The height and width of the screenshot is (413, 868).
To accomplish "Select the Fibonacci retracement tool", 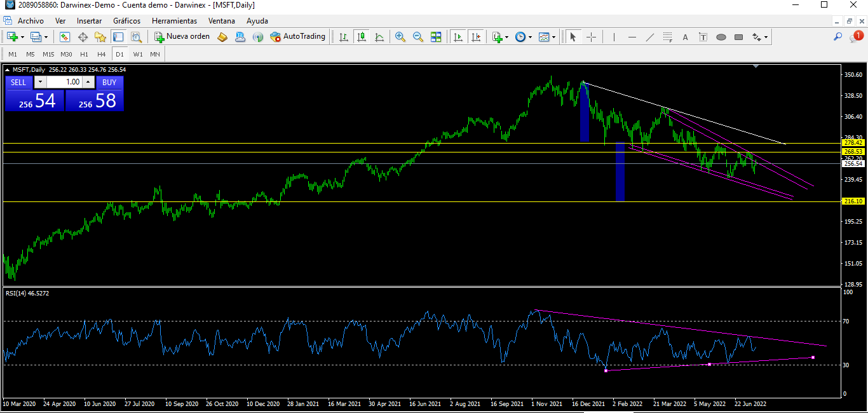I will pyautogui.click(x=668, y=37).
